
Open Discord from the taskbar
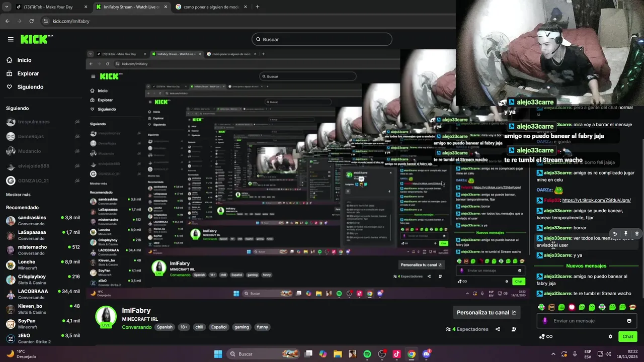click(x=427, y=354)
